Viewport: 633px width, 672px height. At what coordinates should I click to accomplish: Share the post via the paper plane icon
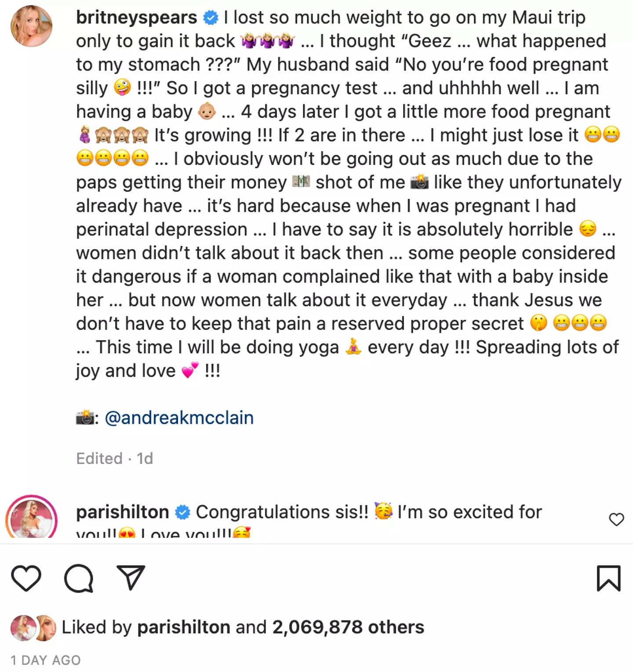[x=130, y=579]
